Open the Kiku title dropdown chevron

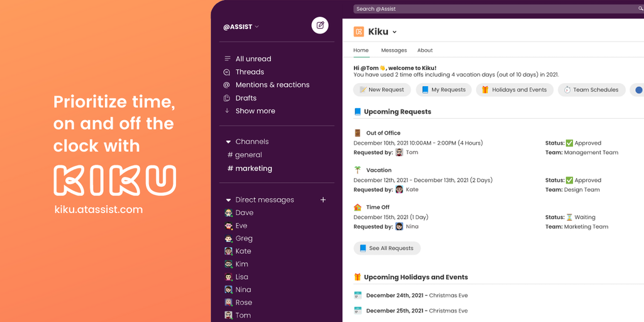pyautogui.click(x=394, y=32)
